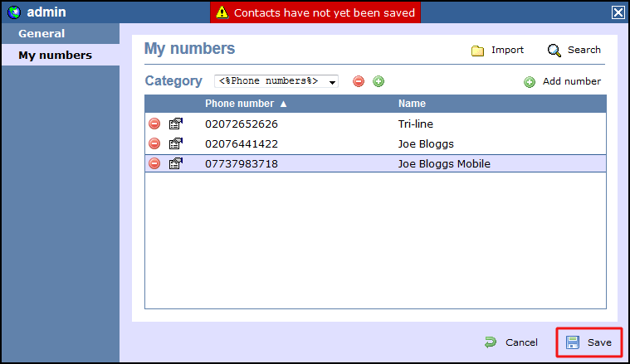The width and height of the screenshot is (630, 364).
Task: Click the name Joe Bloggs Mobile
Action: pyautogui.click(x=444, y=163)
